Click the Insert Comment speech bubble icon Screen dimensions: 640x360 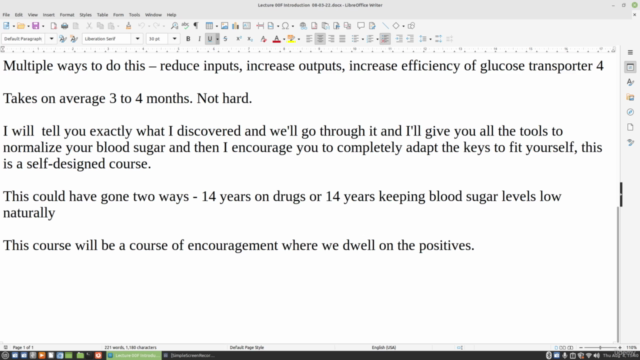(361, 26)
